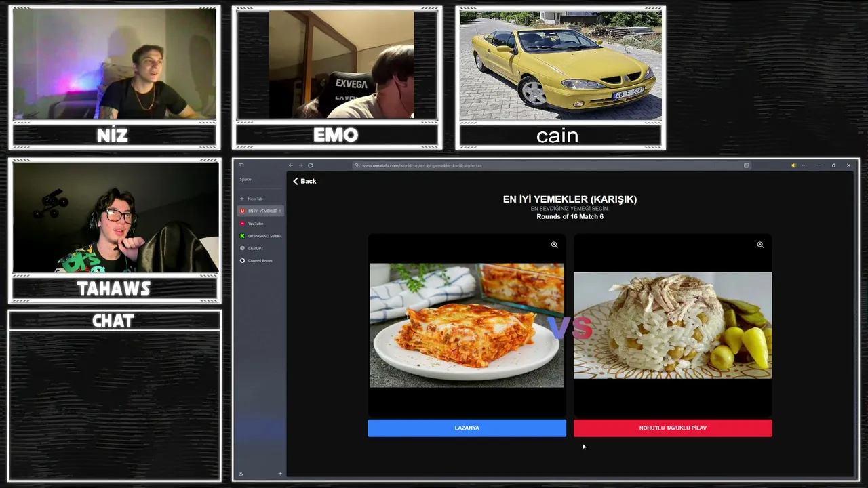Click the browser forward arrow
868x488 pixels.
pos(300,165)
